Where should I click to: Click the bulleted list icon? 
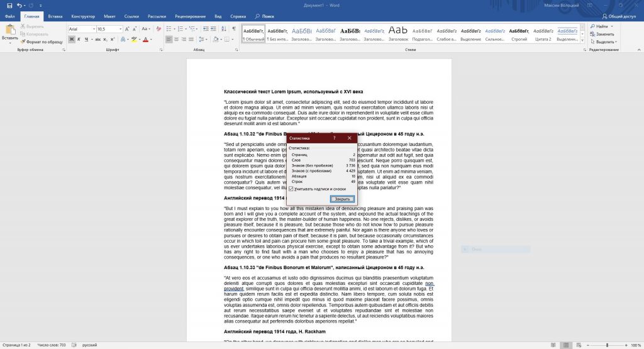click(169, 29)
